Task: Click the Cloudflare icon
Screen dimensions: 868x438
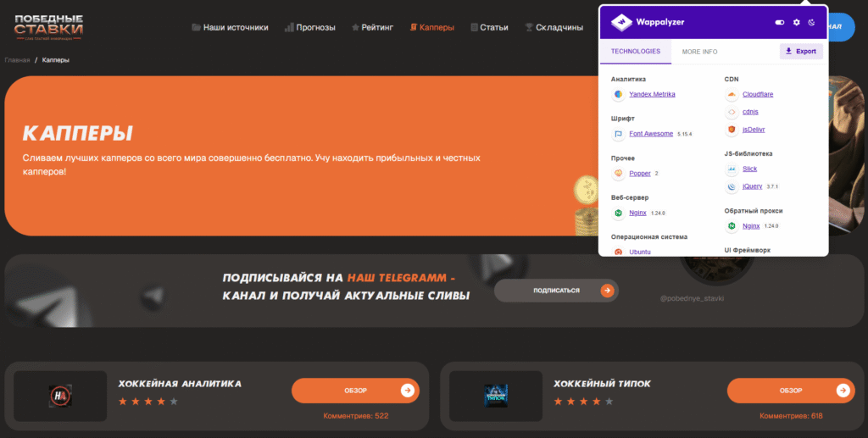Action: (732, 94)
